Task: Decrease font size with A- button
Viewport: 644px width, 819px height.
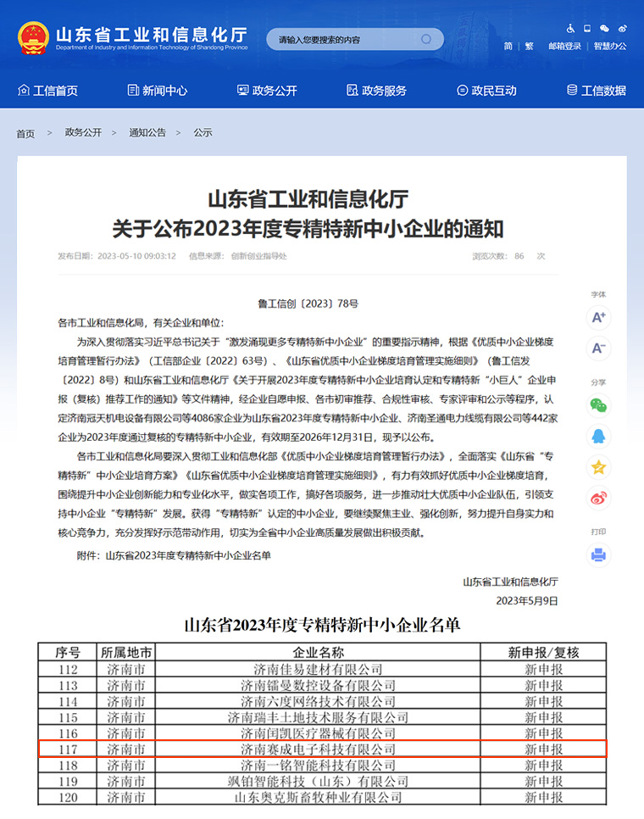Action: click(x=599, y=348)
